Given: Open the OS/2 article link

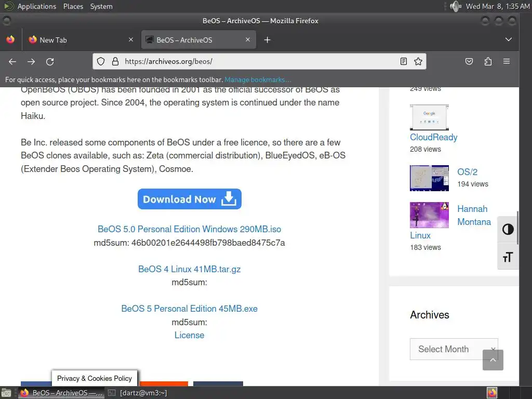Looking at the screenshot, I should [467, 171].
